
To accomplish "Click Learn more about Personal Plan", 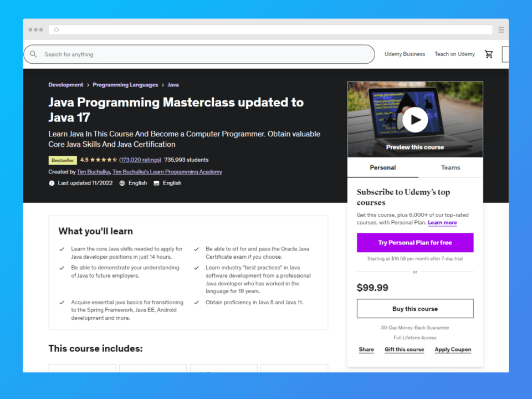I will (442, 223).
